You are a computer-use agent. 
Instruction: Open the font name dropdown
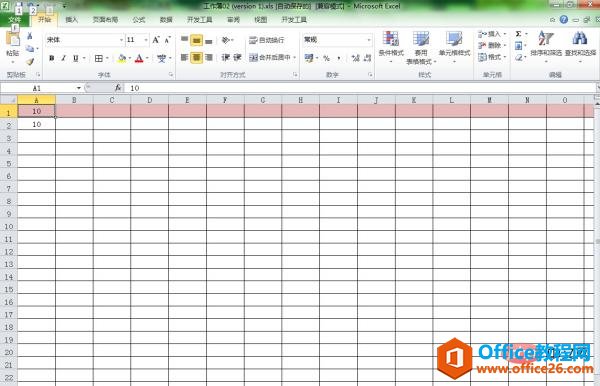click(121, 40)
